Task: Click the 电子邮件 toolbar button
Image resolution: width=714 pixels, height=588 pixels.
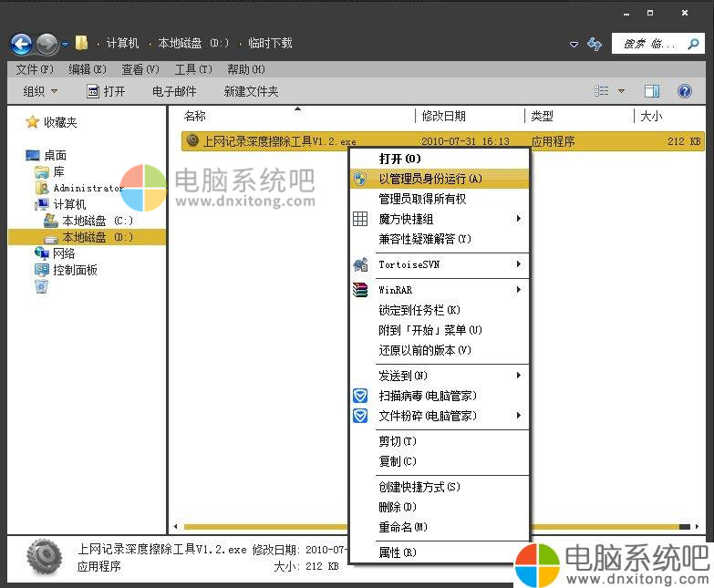Action: (174, 91)
